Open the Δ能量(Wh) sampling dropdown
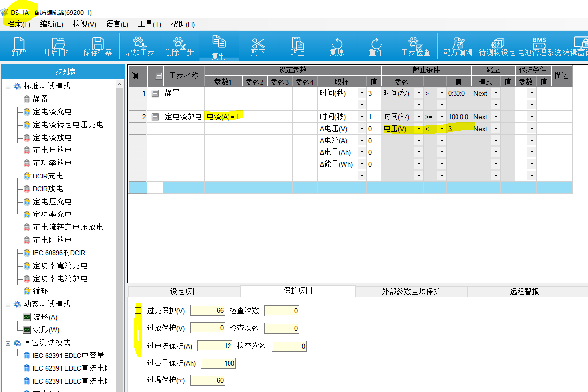Screen dimensions: 588x392 pyautogui.click(x=362, y=164)
